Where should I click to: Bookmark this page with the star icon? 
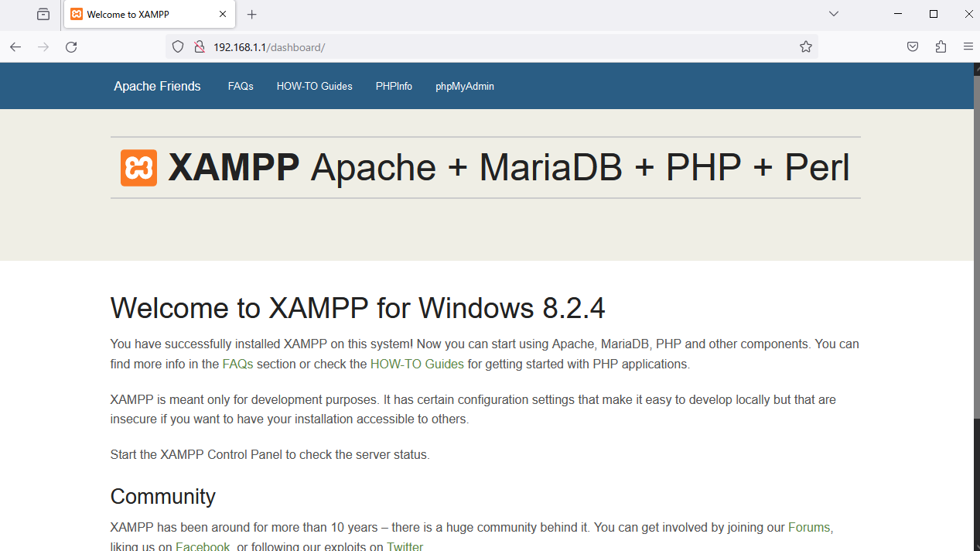[x=806, y=47]
